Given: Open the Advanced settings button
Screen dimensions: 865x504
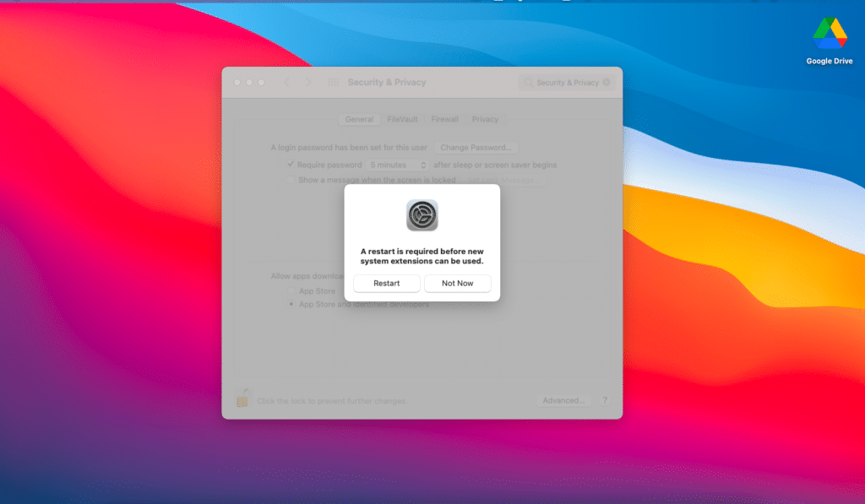Looking at the screenshot, I should pyautogui.click(x=563, y=400).
